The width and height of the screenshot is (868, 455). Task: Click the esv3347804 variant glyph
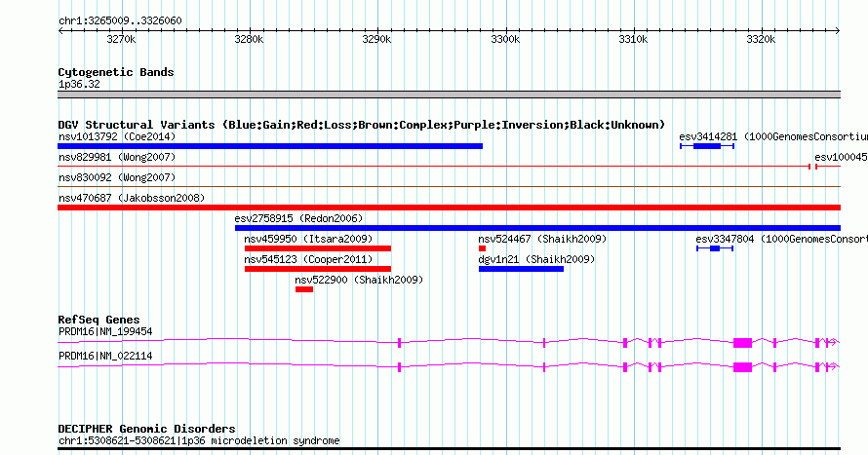pos(715,248)
